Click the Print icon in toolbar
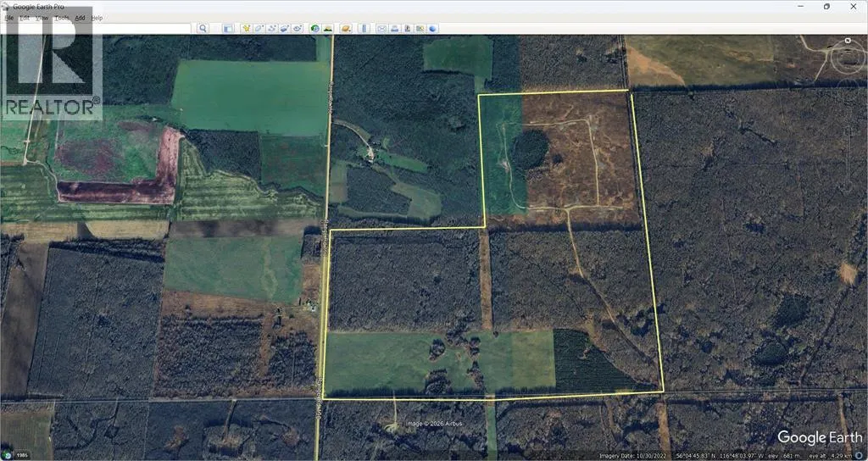This screenshot has height=461, width=868. [395, 28]
